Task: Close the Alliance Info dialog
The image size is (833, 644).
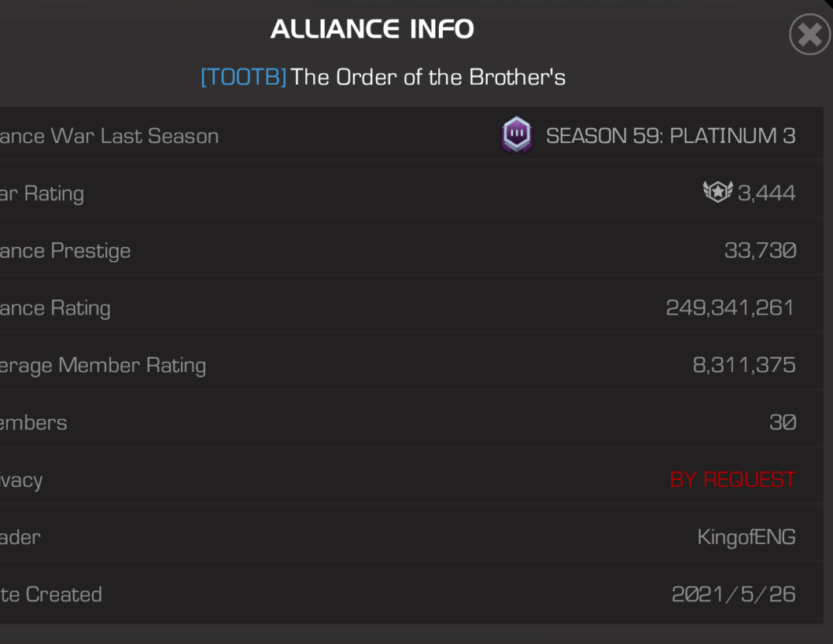Action: 809,35
